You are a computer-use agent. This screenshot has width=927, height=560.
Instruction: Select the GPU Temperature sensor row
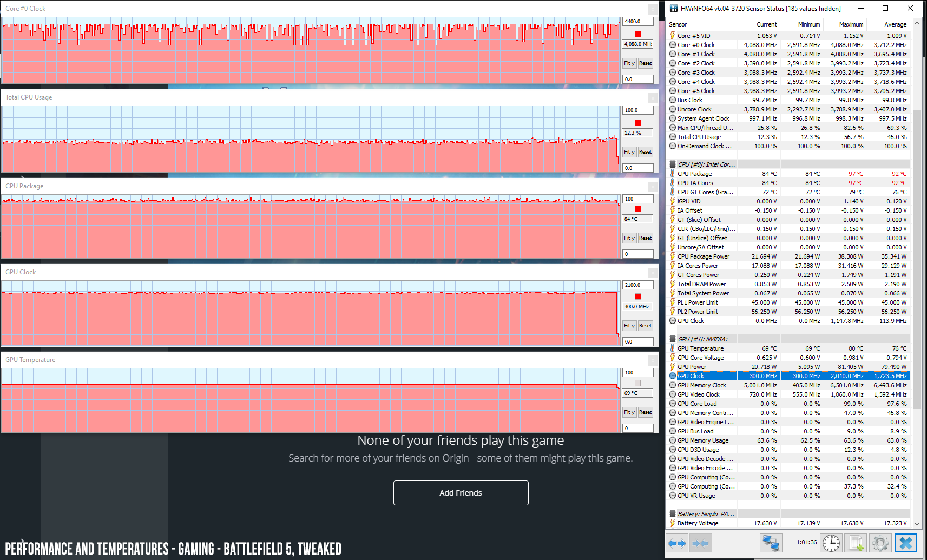click(789, 348)
